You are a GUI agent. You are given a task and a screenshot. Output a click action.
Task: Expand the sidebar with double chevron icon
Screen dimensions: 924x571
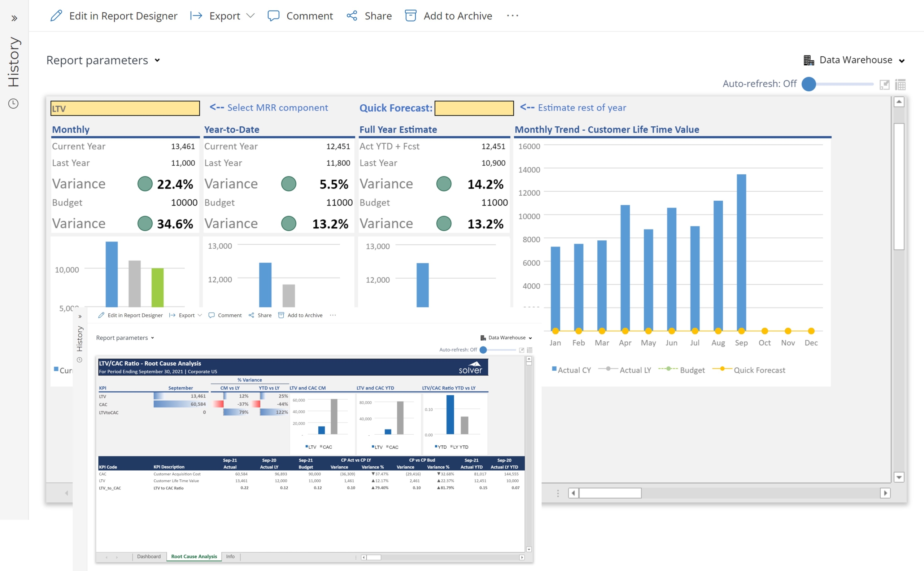pos(14,18)
